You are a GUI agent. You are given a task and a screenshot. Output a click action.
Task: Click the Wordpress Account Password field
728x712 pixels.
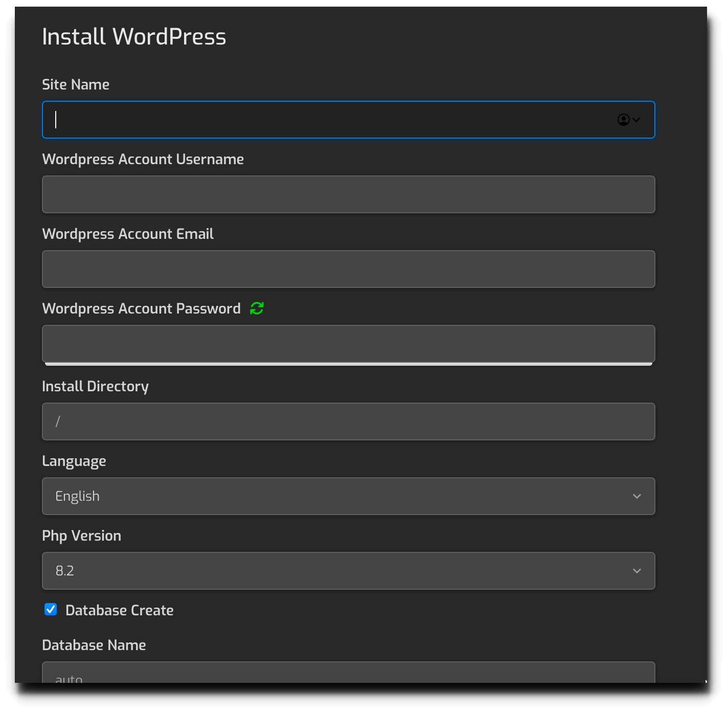click(x=349, y=344)
